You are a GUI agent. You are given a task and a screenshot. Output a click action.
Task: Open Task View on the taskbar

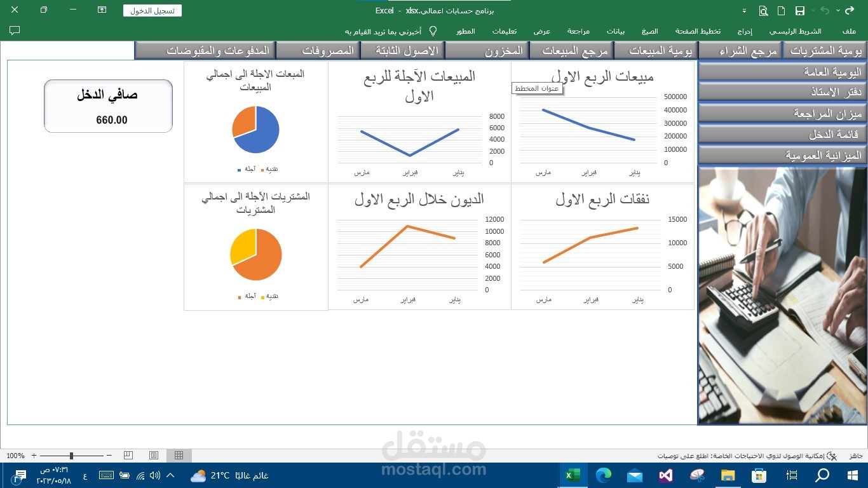792,475
